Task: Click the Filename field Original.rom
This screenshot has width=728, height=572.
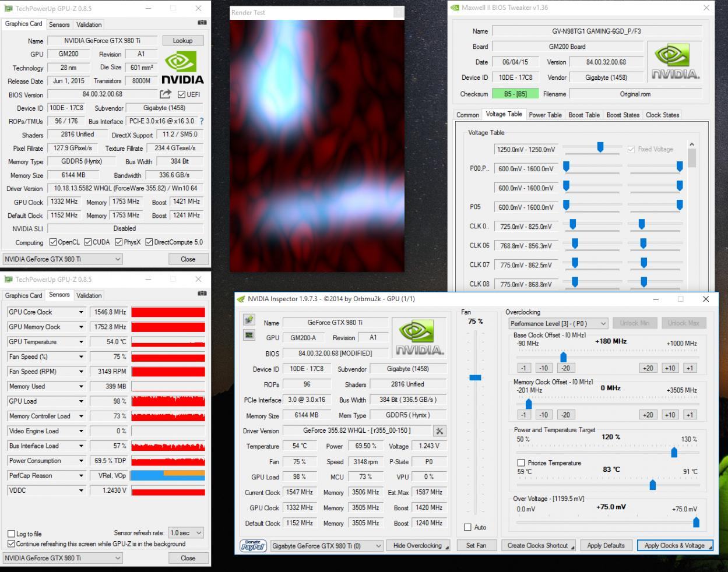Action: tap(635, 94)
